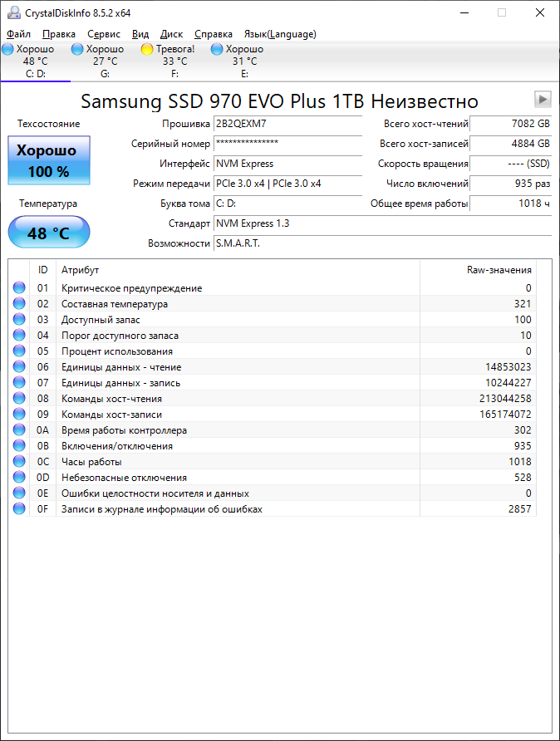Open the Язык(Language) menu
The width and height of the screenshot is (560, 741).
pos(280,34)
